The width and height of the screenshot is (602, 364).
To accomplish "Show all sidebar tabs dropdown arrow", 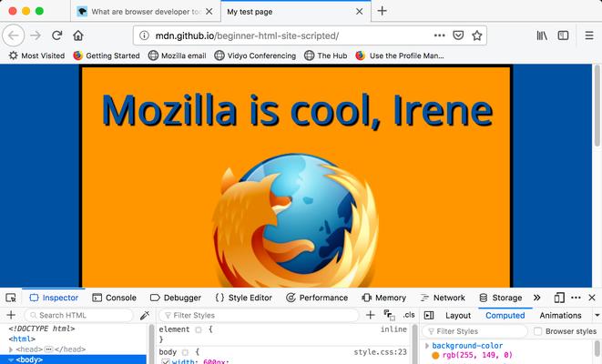I will pyautogui.click(x=597, y=315).
